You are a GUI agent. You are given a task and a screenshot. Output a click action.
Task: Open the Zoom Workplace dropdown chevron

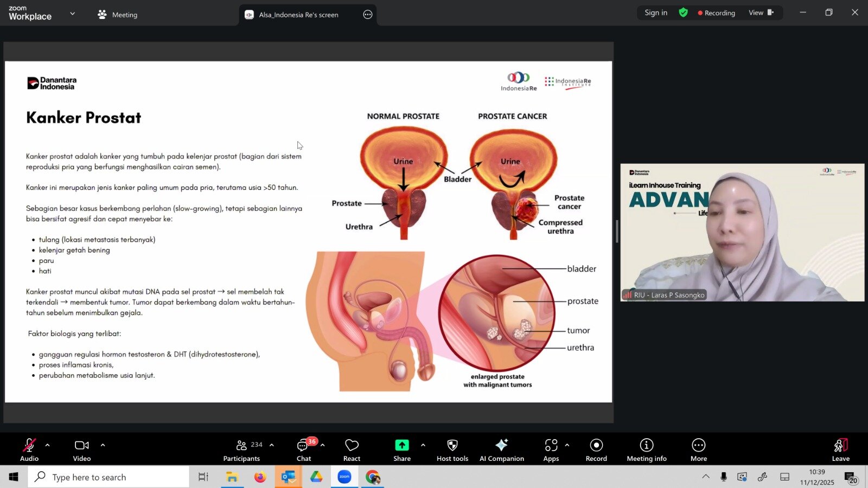click(73, 14)
